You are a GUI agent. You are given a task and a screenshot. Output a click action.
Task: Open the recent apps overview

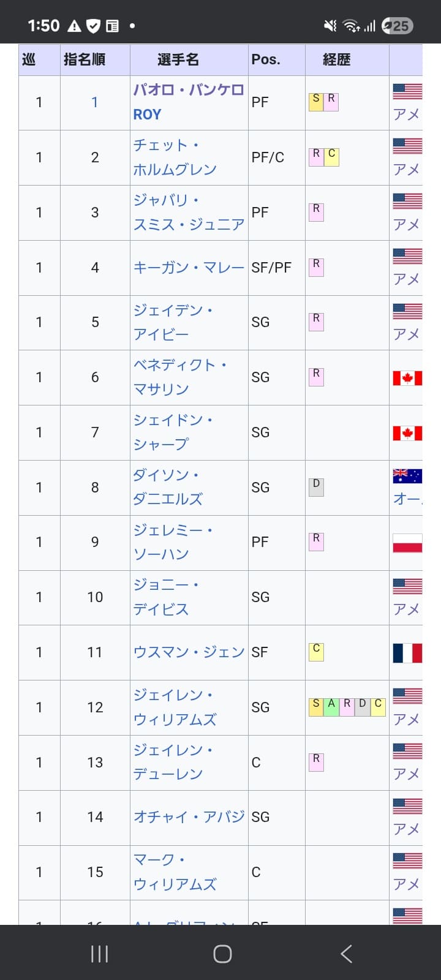99,954
